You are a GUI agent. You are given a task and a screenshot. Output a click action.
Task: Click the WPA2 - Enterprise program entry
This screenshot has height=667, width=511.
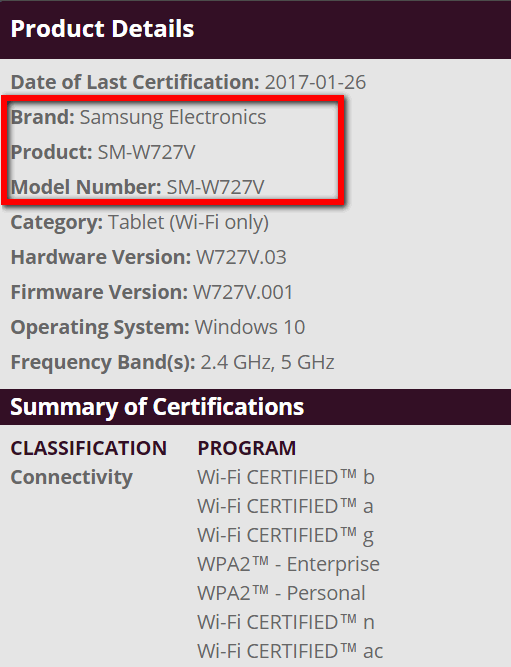click(288, 564)
